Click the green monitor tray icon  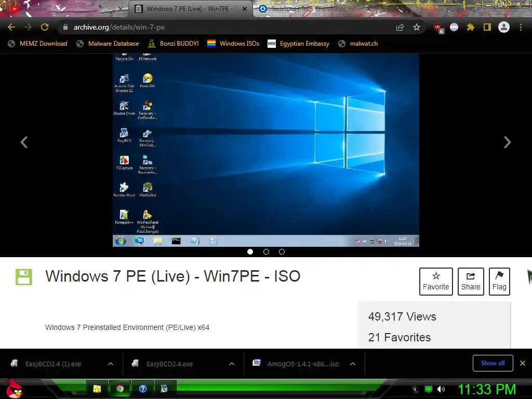pos(429,389)
